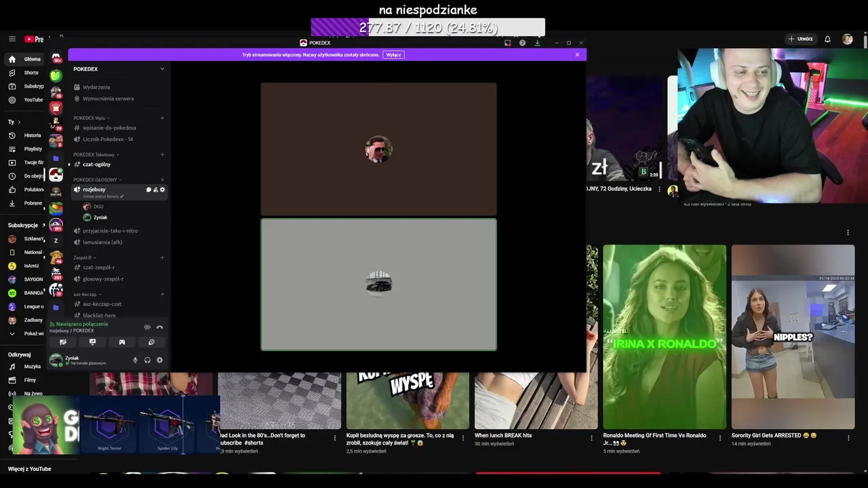The height and width of the screenshot is (488, 868).
Task: Click Wyłącz to disable streamer mode
Action: click(x=393, y=55)
